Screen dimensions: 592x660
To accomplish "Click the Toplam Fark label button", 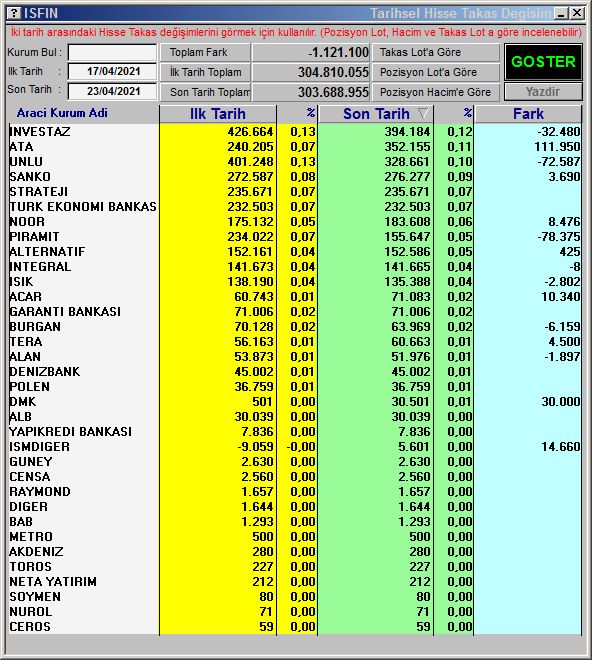I will 205,52.
